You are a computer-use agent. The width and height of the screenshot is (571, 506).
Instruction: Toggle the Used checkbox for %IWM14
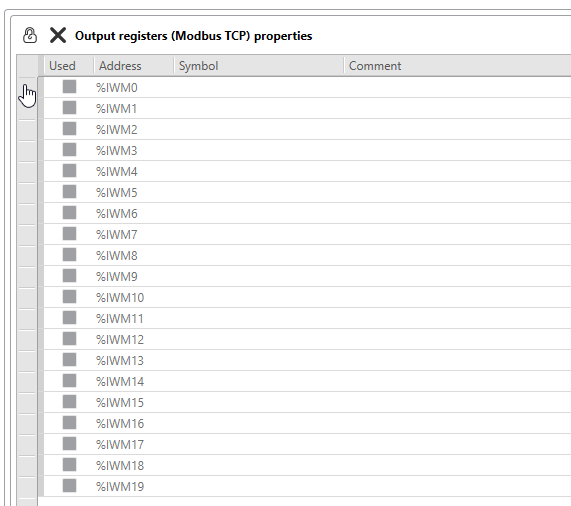[69, 381]
